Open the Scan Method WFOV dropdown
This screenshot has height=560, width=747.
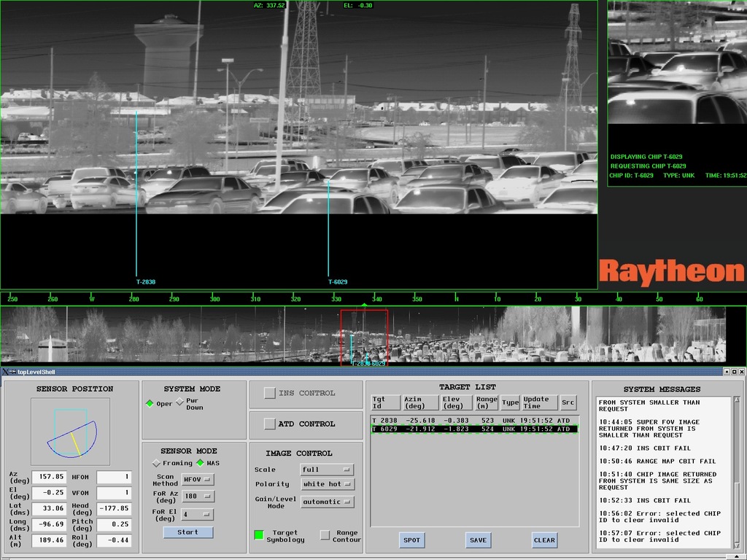point(198,479)
